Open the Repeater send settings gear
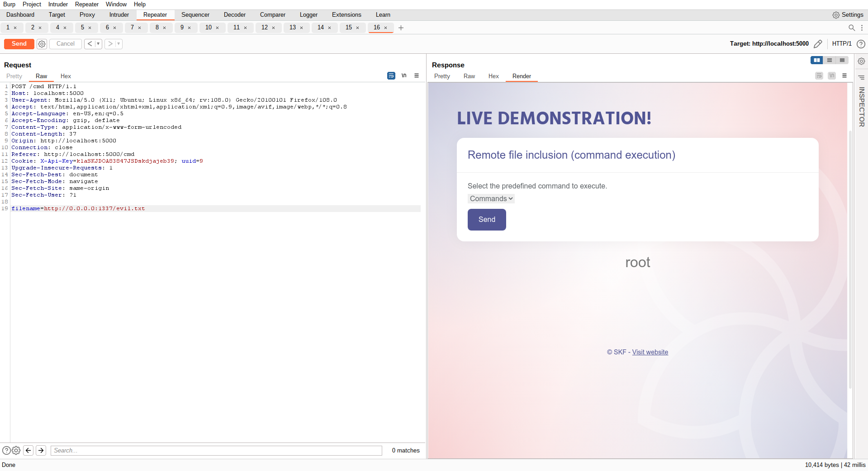 42,44
